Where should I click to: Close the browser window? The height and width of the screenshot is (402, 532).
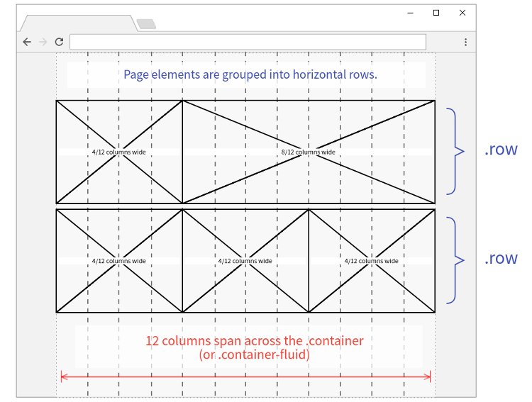point(462,13)
